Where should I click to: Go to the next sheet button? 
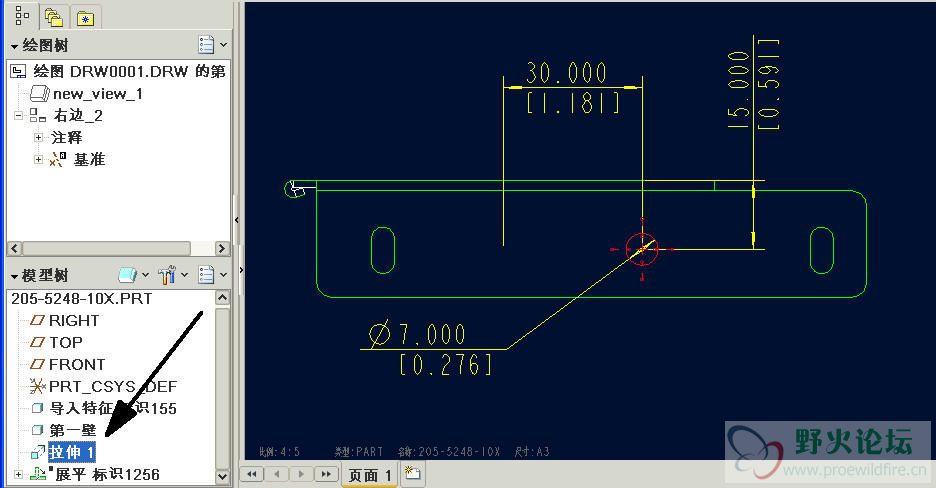pyautogui.click(x=301, y=474)
